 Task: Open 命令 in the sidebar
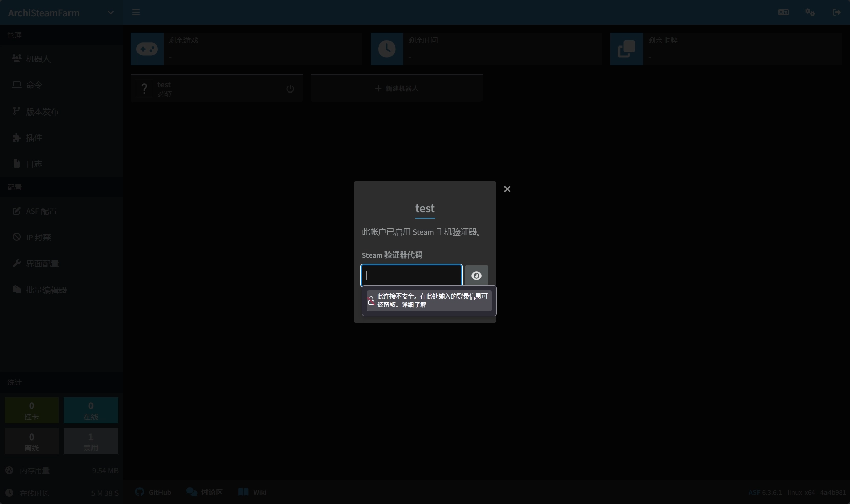coord(61,85)
